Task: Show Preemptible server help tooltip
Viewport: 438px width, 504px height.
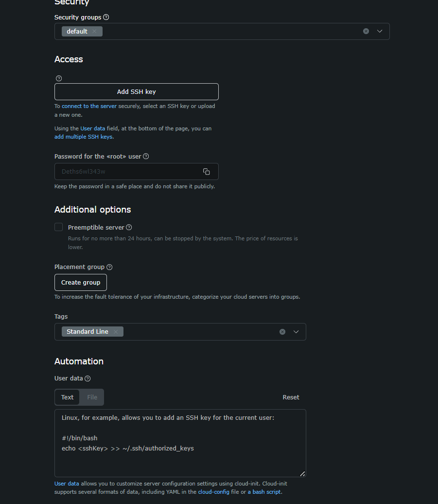Action: pyautogui.click(x=129, y=227)
